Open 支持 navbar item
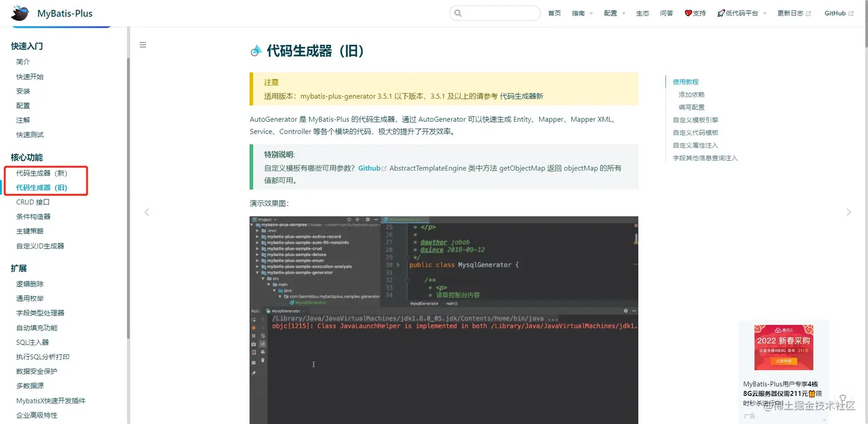The width and height of the screenshot is (868, 424). (x=695, y=13)
